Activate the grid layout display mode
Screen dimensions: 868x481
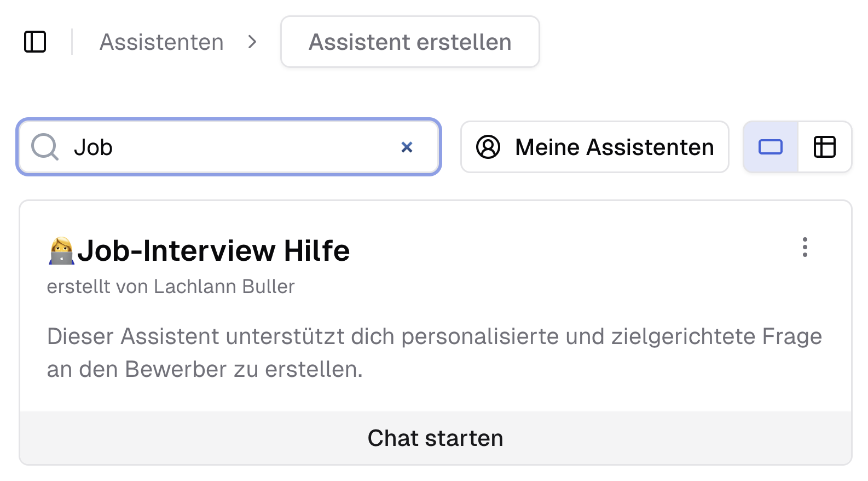coord(825,147)
